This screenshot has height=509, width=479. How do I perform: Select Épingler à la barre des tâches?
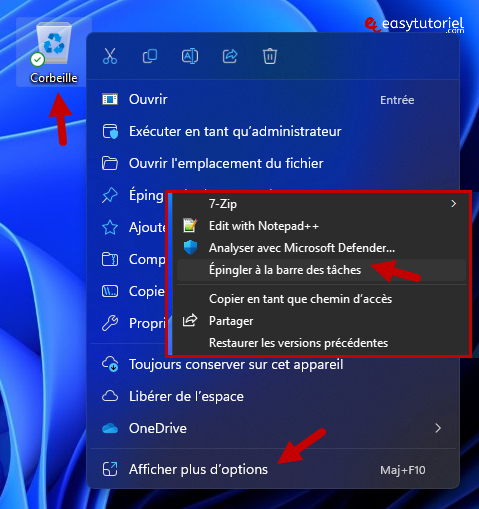pos(321,270)
